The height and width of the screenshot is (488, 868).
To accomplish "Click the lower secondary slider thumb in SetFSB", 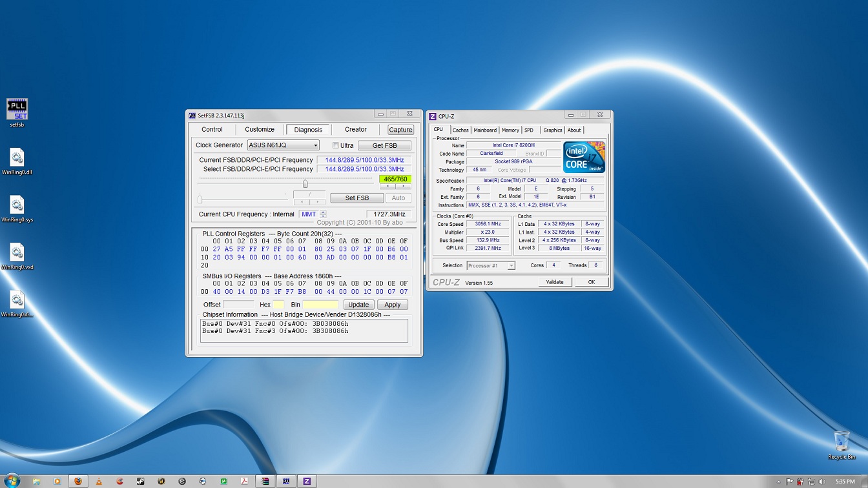I will [200, 199].
